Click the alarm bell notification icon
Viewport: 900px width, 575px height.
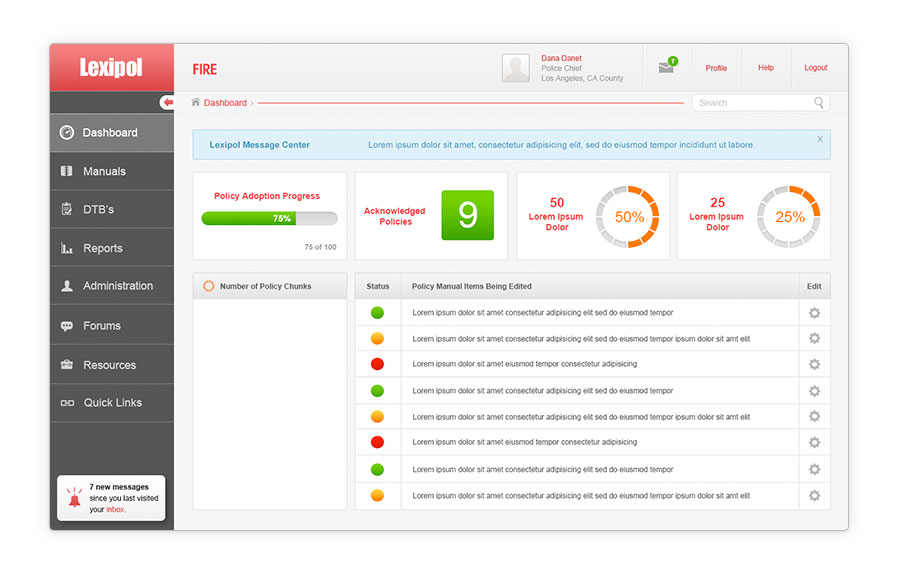(74, 499)
